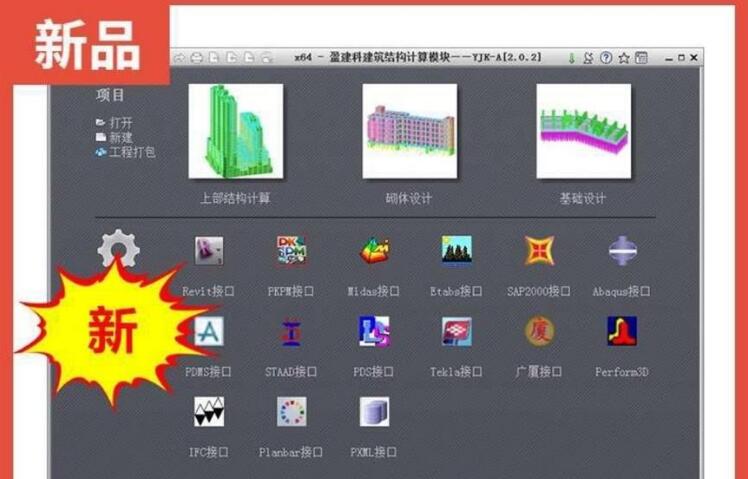
Task: Click the 打开 project link
Action: click(x=121, y=123)
